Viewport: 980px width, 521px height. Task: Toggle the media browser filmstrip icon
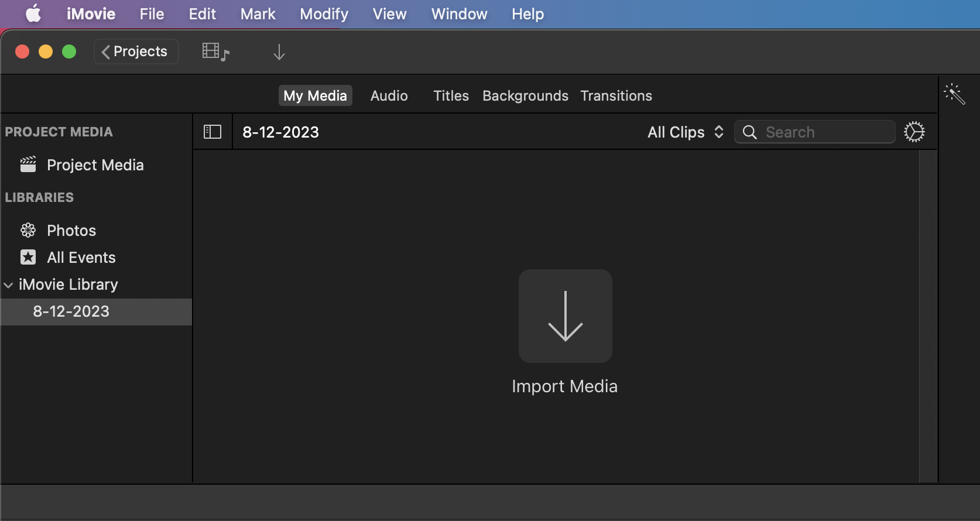tap(215, 52)
